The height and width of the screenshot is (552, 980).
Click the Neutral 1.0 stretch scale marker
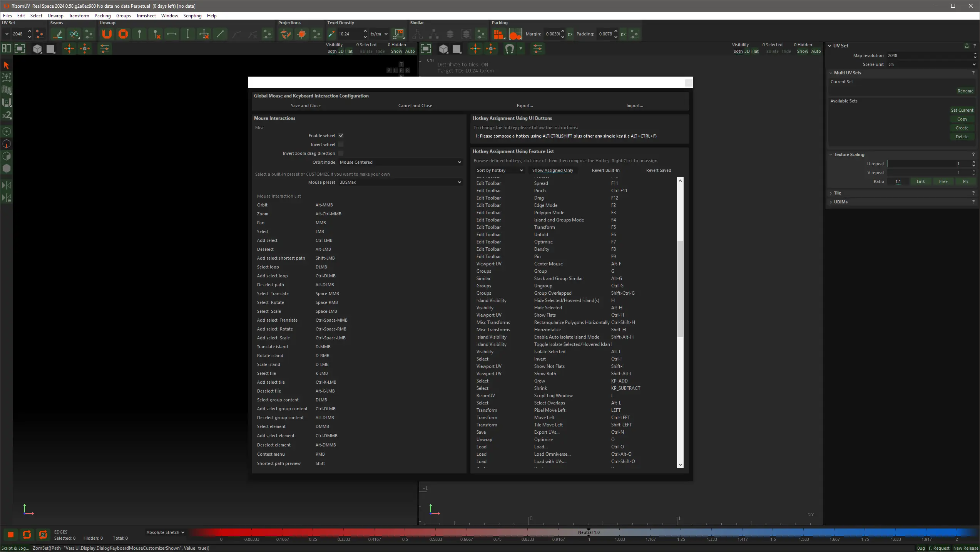point(589,532)
